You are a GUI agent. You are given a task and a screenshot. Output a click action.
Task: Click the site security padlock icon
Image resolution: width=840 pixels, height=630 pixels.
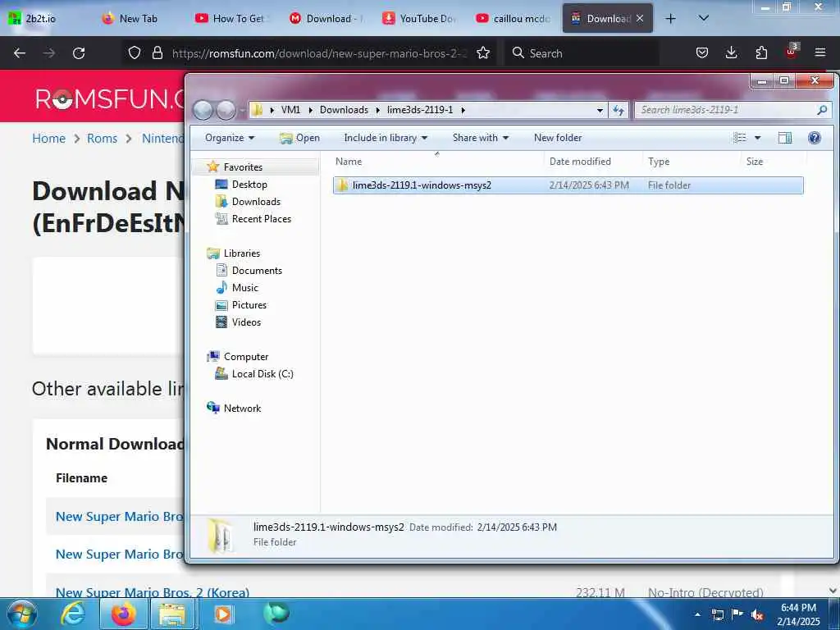157,53
